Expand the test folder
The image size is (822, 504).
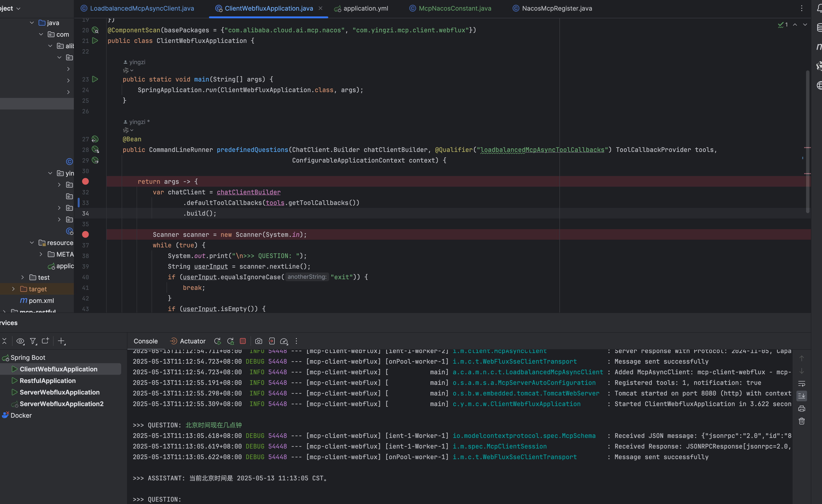point(22,277)
